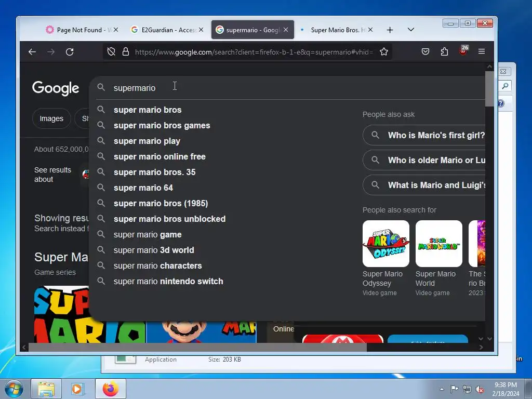The height and width of the screenshot is (399, 532).
Task: Open Windows Media Player from the taskbar
Action: tap(77, 389)
